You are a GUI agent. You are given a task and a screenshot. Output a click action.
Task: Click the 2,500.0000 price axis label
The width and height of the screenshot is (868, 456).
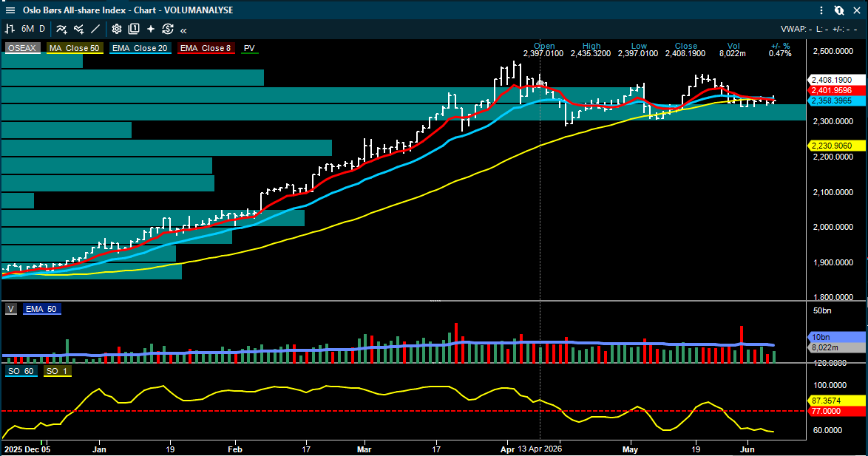click(x=833, y=52)
